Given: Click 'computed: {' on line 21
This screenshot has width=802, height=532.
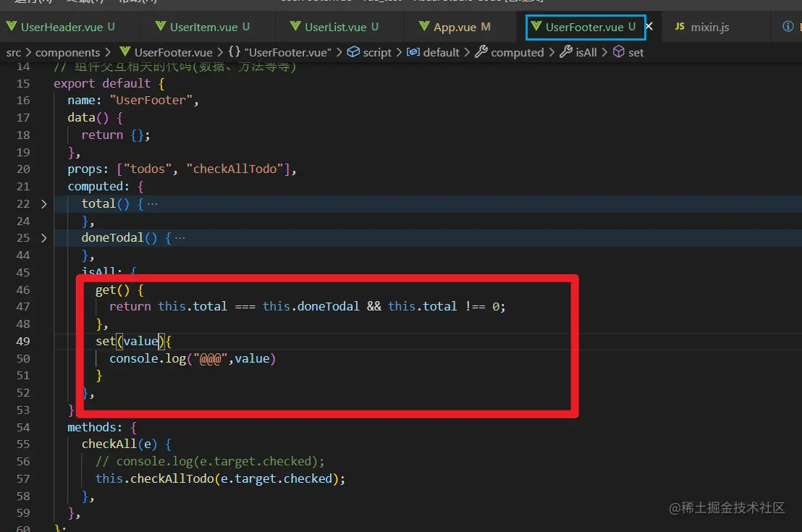Looking at the screenshot, I should pyautogui.click(x=106, y=186).
